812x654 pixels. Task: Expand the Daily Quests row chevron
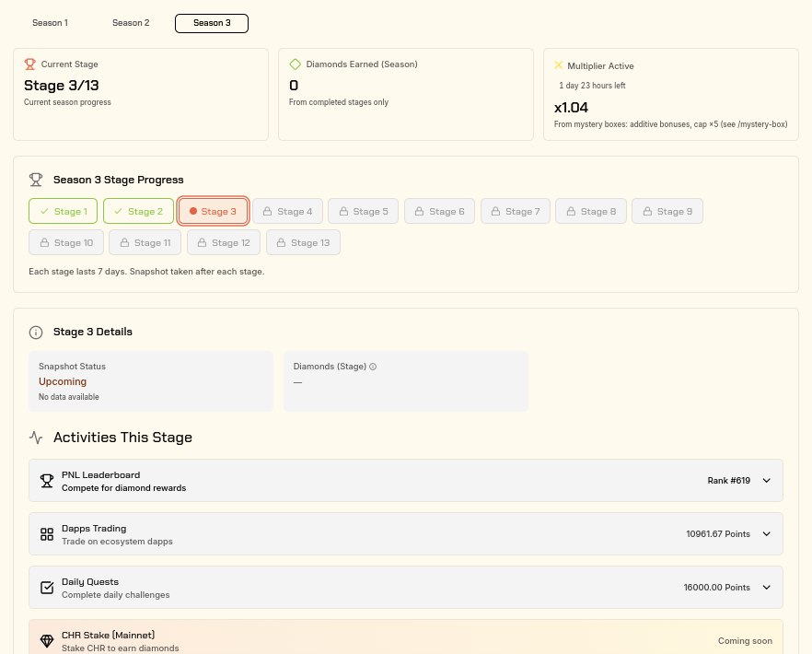click(x=766, y=587)
